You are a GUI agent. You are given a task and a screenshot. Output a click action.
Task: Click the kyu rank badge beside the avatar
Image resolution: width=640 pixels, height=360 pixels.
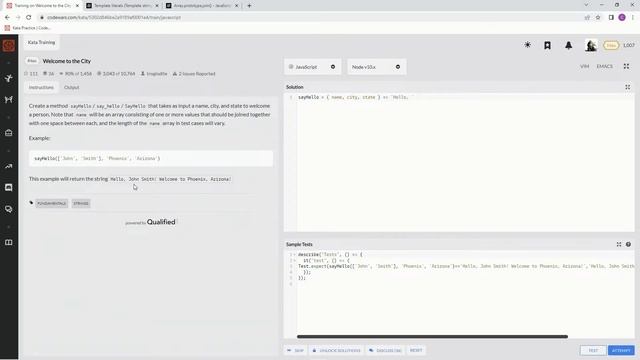[611, 45]
